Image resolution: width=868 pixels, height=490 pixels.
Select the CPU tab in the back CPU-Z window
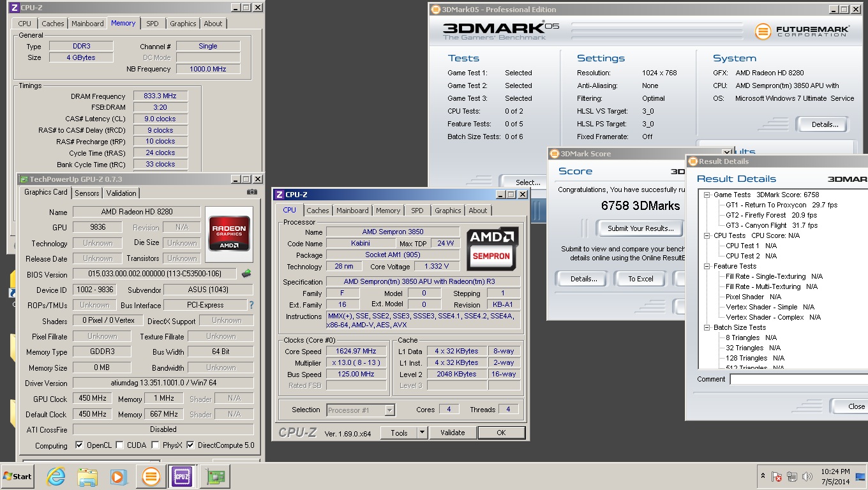tap(25, 24)
